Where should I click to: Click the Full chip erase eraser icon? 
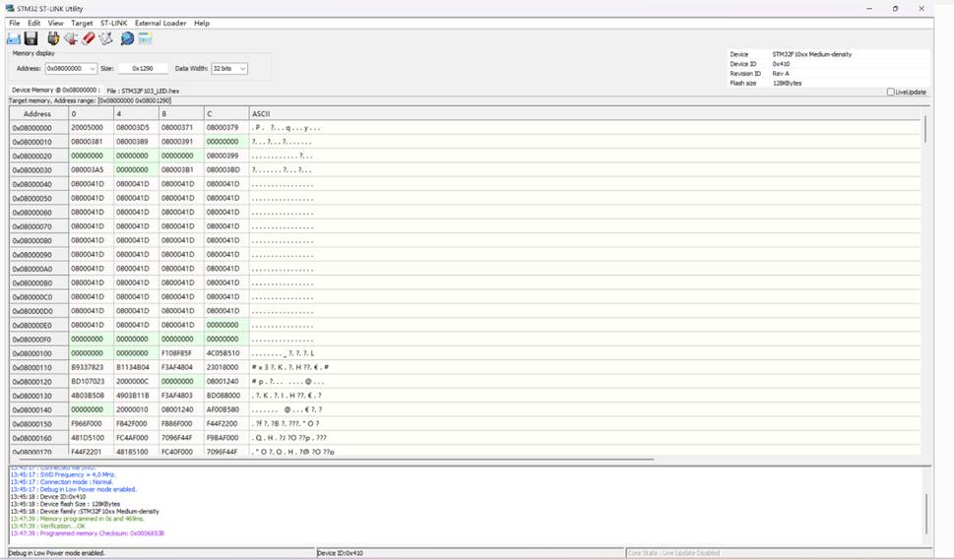pos(89,39)
